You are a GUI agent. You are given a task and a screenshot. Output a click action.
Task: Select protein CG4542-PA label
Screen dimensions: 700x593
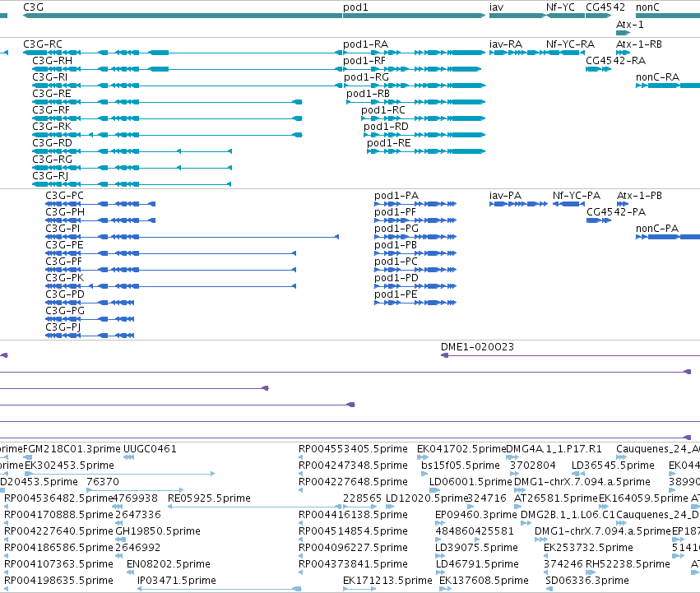[x=616, y=212]
